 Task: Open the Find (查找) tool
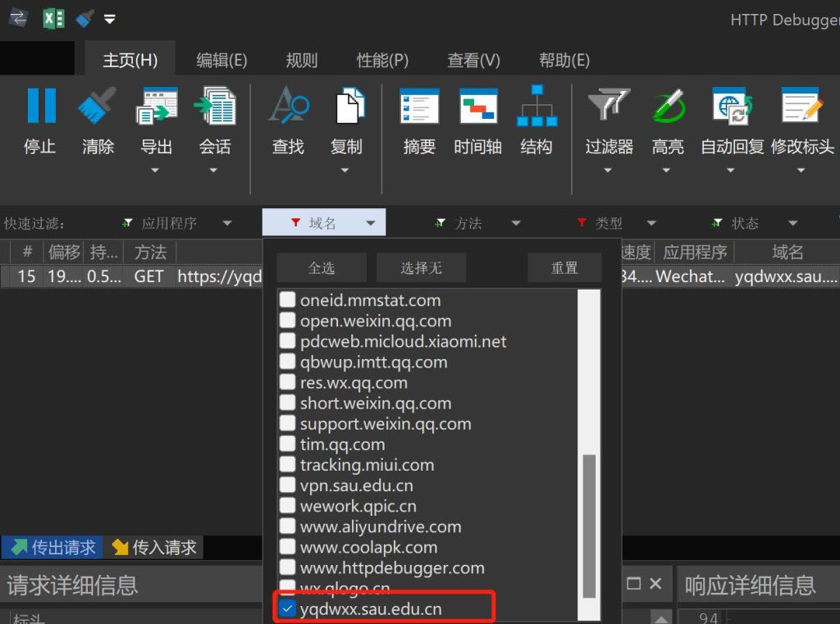tap(288, 107)
